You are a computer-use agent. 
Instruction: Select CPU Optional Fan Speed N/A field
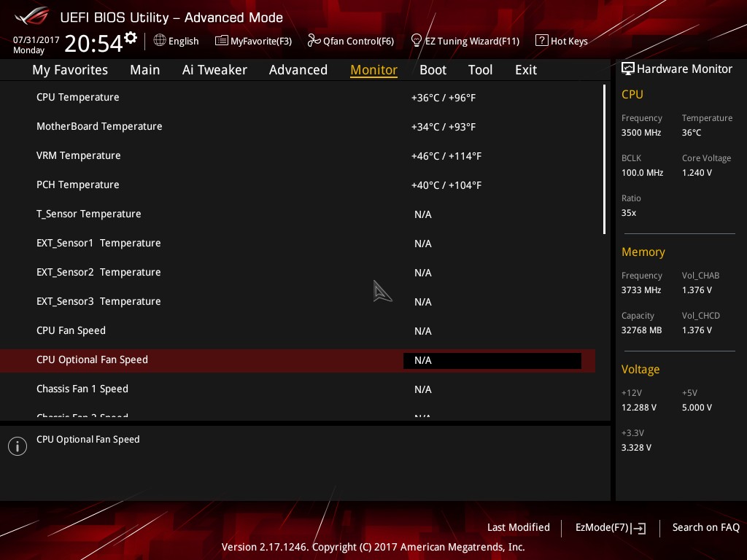point(492,360)
